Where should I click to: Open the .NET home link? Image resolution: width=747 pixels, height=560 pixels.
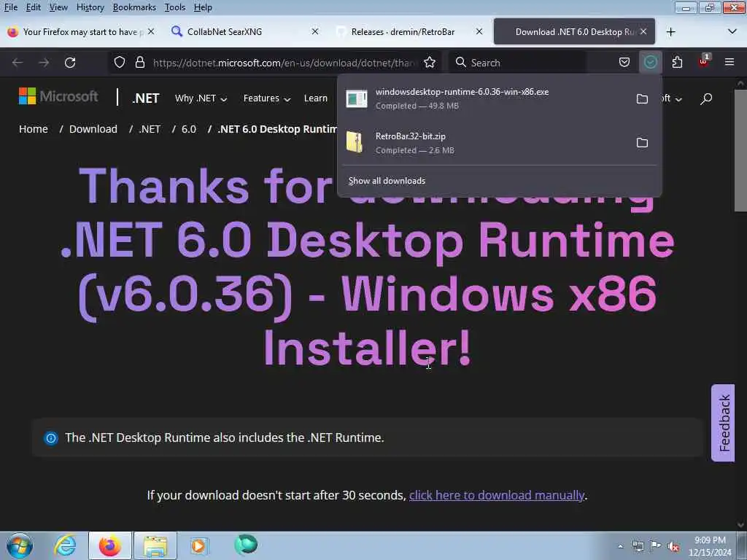tap(145, 98)
